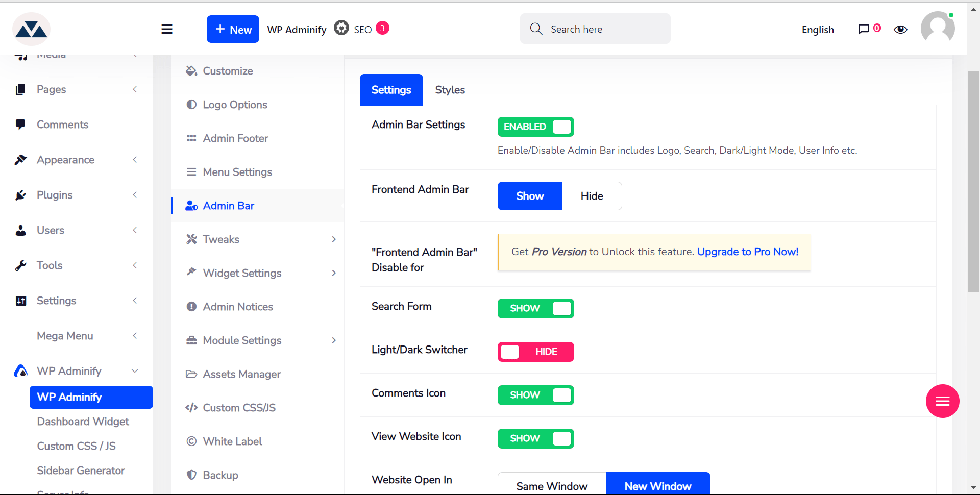Select the highlighted WP Adminify submenu item
Image resolution: width=980 pixels, height=495 pixels.
click(x=91, y=397)
